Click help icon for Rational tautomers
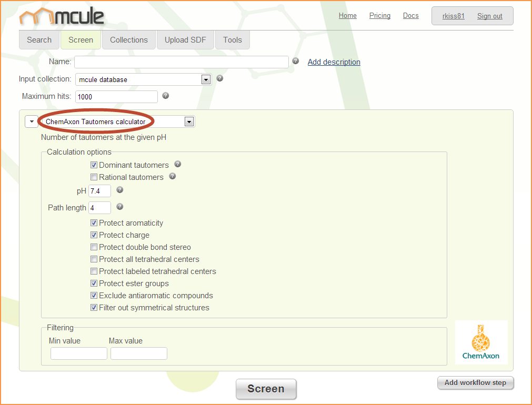The image size is (532, 405). tap(173, 176)
